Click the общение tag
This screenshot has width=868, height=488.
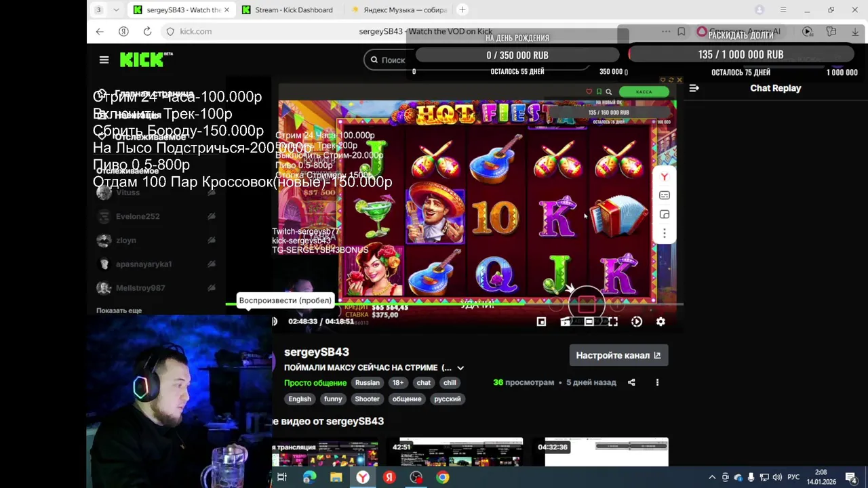407,399
